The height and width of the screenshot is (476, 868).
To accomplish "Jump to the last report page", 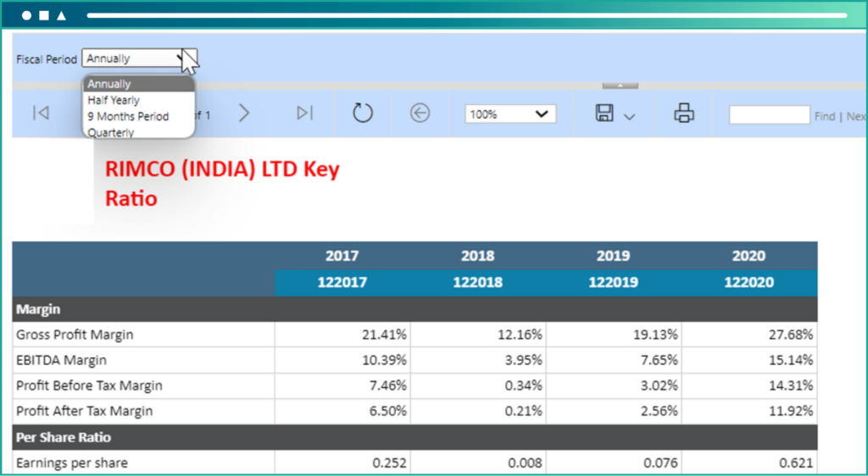I will 304,113.
